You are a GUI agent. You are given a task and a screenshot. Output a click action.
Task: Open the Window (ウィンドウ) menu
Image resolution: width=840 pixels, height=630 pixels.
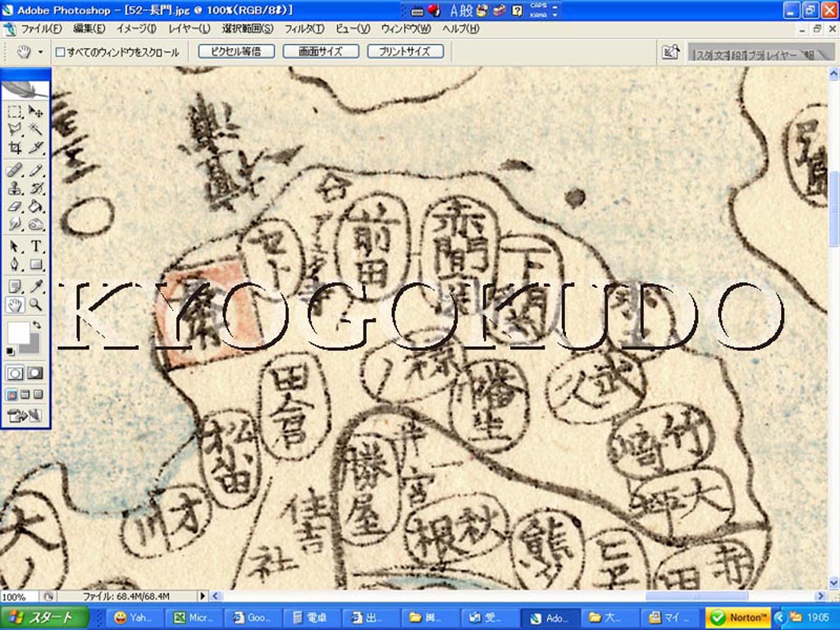pos(406,29)
